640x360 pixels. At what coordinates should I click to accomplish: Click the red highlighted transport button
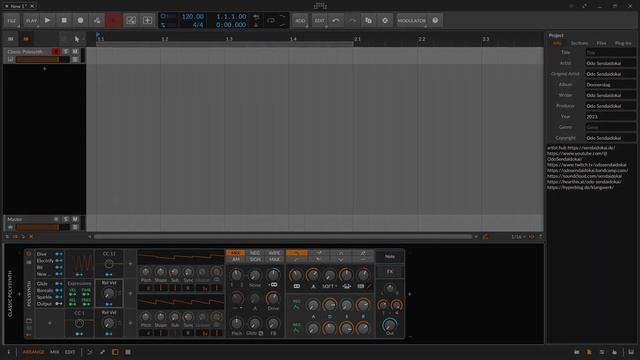[x=113, y=20]
